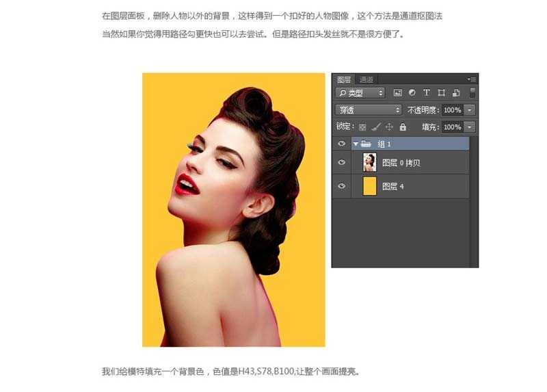The image size is (547, 392).
Task: Click the lock all padlock icon
Action: [403, 127]
